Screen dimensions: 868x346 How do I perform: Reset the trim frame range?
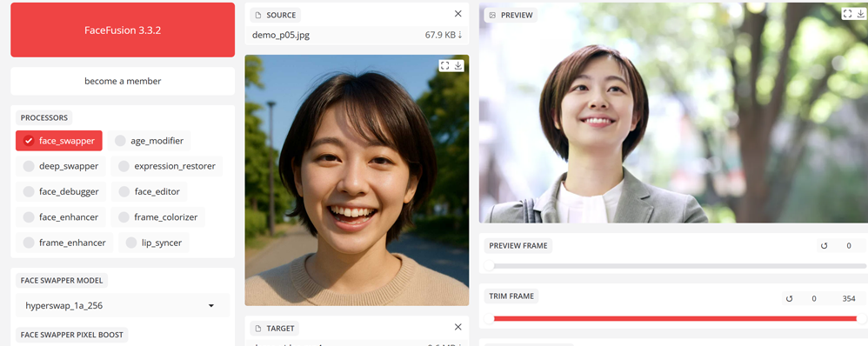(x=790, y=298)
